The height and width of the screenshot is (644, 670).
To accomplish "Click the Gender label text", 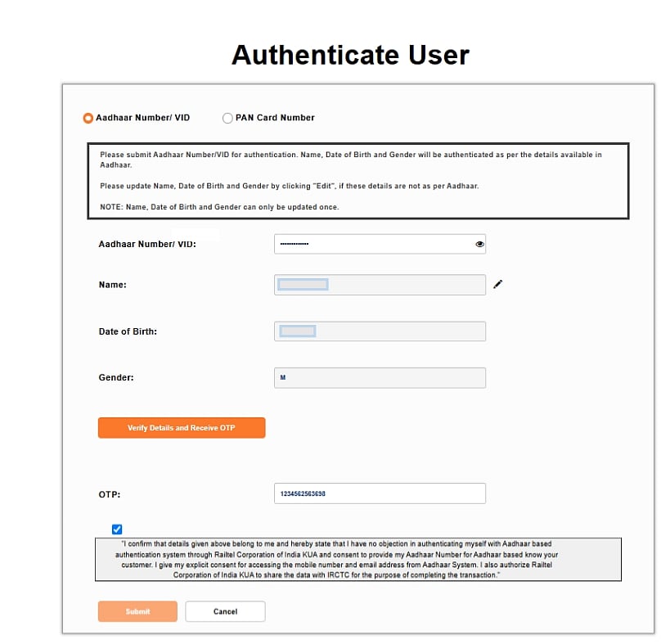I will coord(116,378).
